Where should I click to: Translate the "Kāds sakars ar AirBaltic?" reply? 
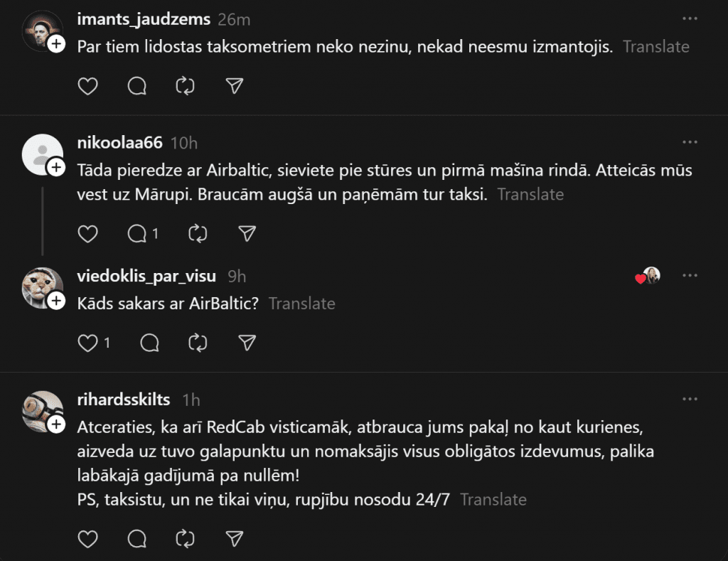[x=302, y=304]
